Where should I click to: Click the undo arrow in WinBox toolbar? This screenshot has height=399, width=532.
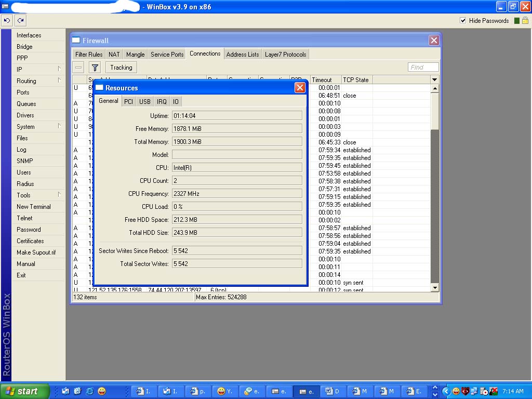[x=7, y=21]
